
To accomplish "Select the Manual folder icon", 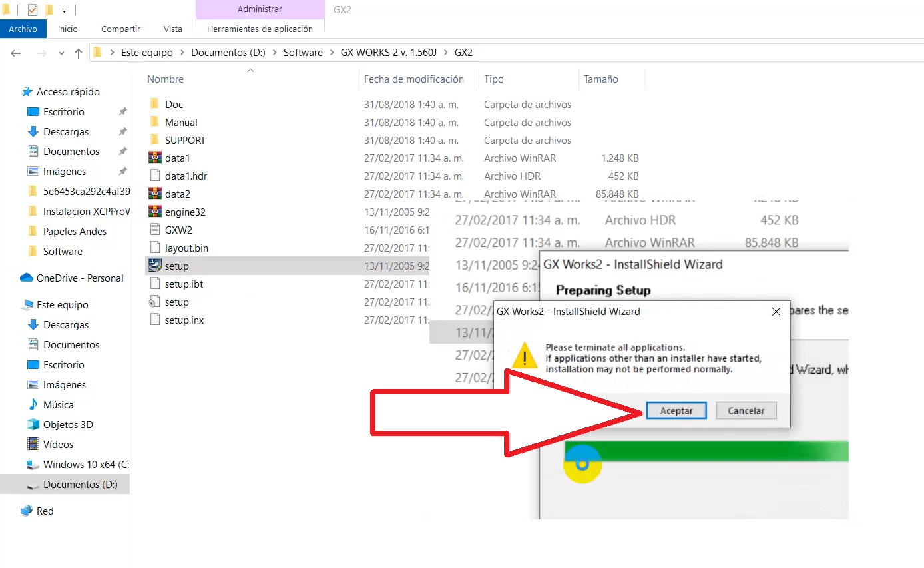I will tap(154, 122).
